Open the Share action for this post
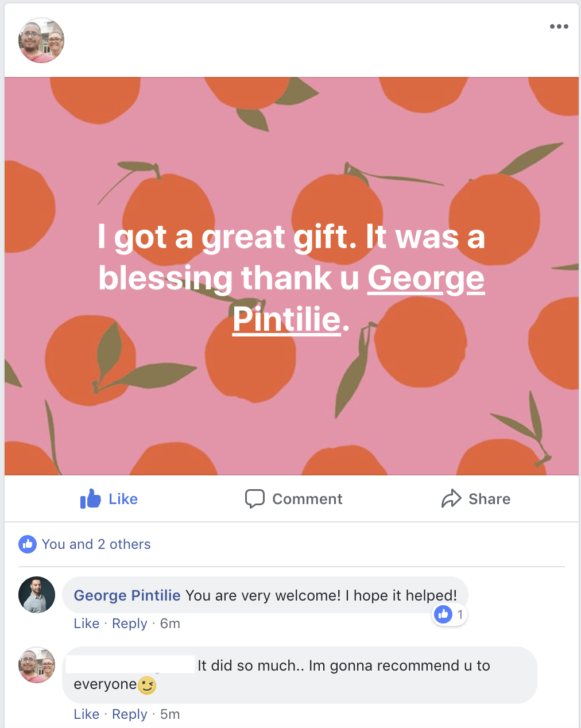The height and width of the screenshot is (728, 581). tap(475, 499)
